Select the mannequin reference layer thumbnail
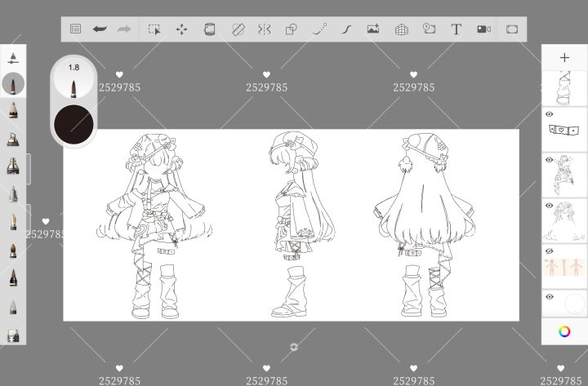This screenshot has width=588, height=386. pos(564,267)
